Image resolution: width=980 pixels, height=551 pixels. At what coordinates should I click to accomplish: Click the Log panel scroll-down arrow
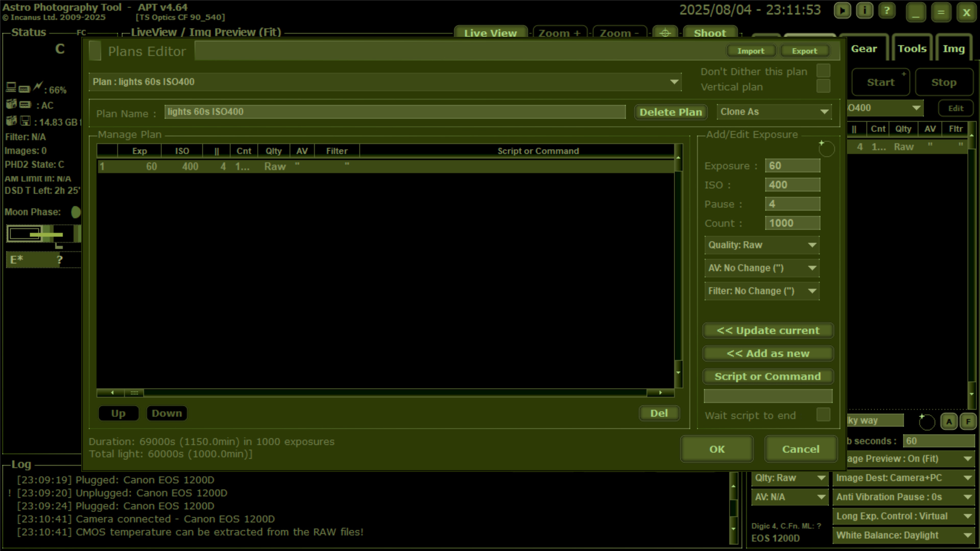click(733, 529)
